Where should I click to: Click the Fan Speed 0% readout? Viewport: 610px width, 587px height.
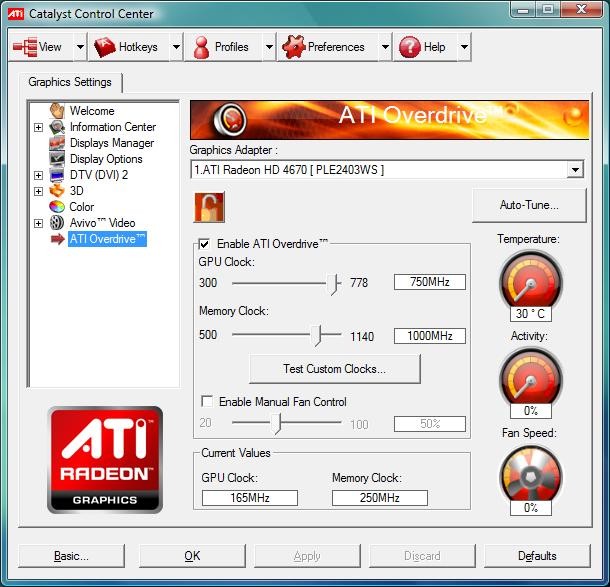tap(531, 508)
